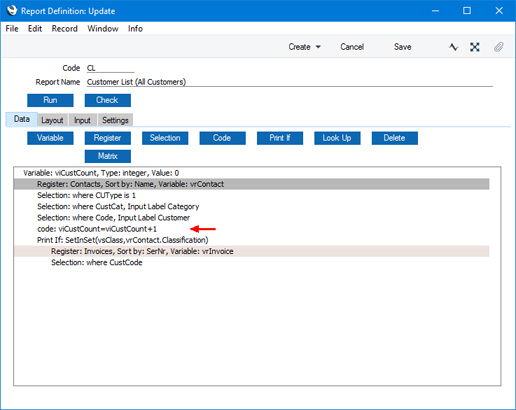Click the expand window arrows icon

pyautogui.click(x=475, y=47)
